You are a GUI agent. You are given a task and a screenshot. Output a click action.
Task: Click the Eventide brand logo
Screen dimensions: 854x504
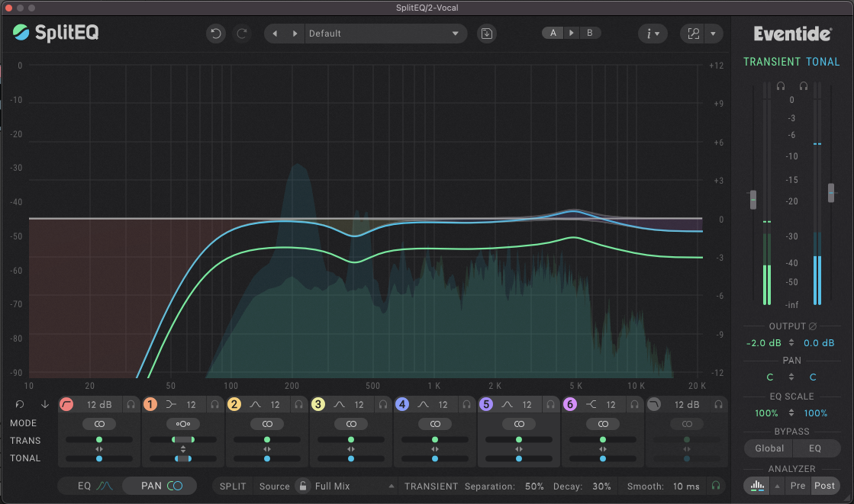pyautogui.click(x=792, y=34)
